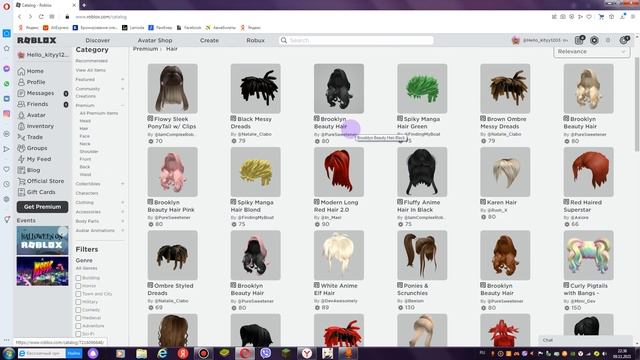This screenshot has height=360, width=640.
Task: Check the Comedy genre filter
Action: (x=78, y=310)
